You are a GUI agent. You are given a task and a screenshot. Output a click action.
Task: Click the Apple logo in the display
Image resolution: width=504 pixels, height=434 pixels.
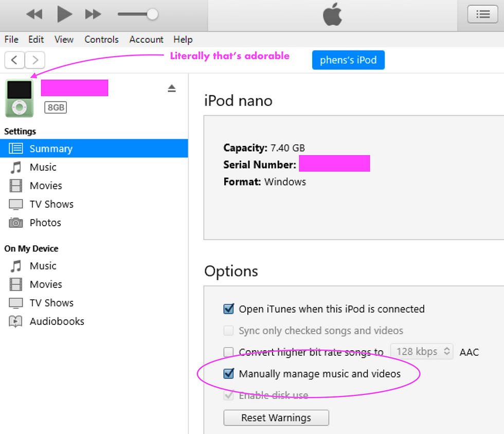332,14
